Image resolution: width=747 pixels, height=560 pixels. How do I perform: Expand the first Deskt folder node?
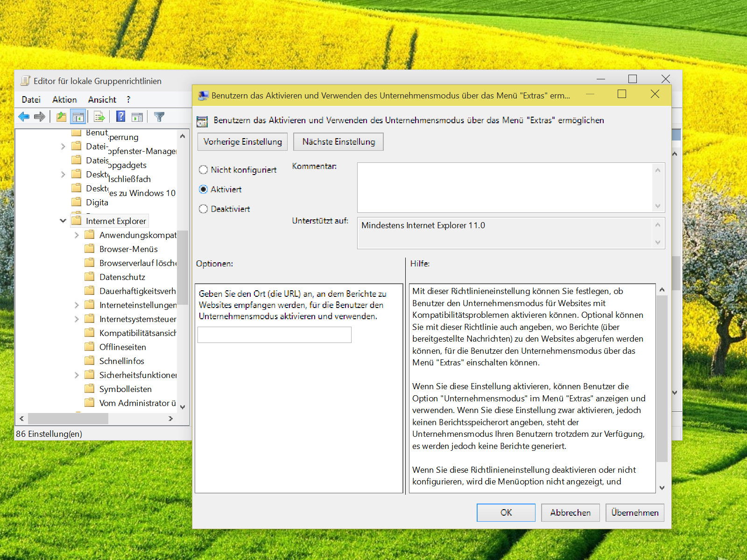click(63, 175)
